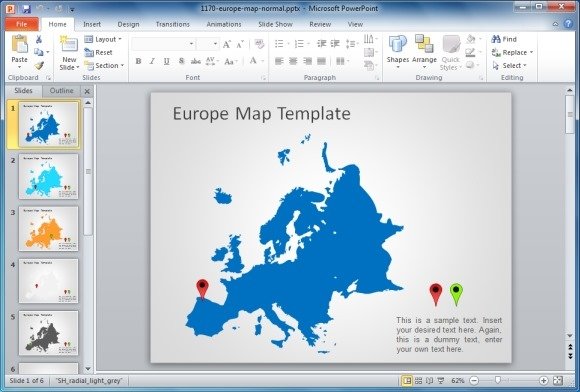Clear all formatting eraser icon
The width and height of the screenshot is (580, 392).
(259, 44)
